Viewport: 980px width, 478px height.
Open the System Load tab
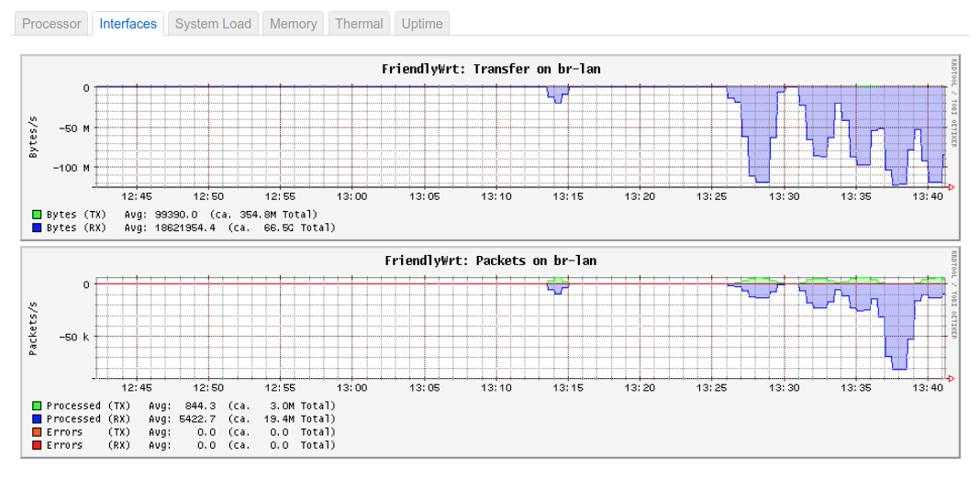click(213, 24)
